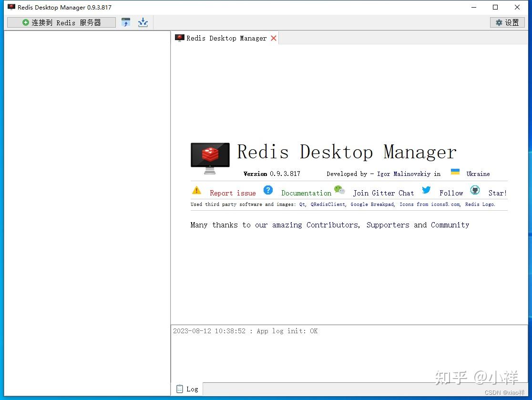Click the Join Gitter Chat link
Screen dimensions: 532x400
pyautogui.click(x=383, y=193)
